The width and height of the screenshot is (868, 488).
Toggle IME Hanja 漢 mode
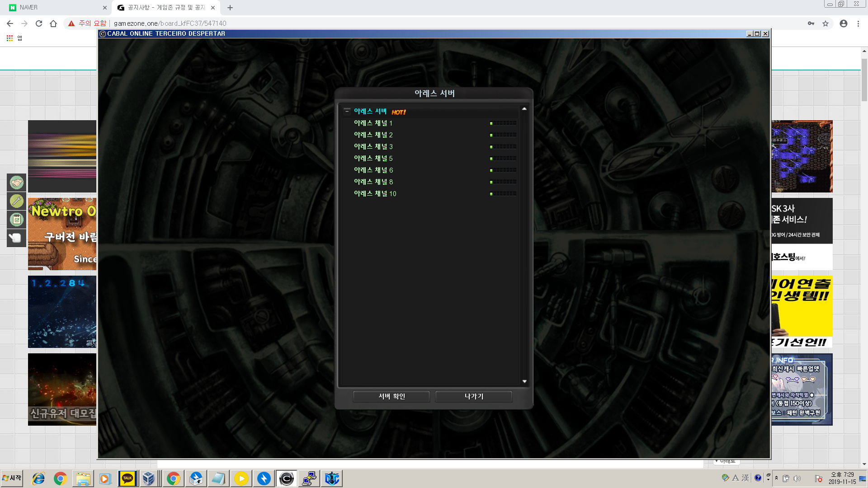click(745, 478)
